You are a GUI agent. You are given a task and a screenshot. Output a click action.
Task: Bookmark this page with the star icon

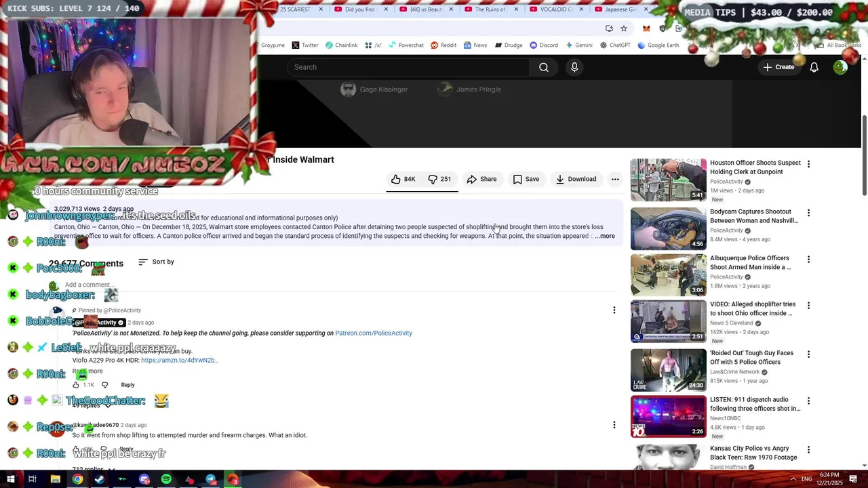624,28
